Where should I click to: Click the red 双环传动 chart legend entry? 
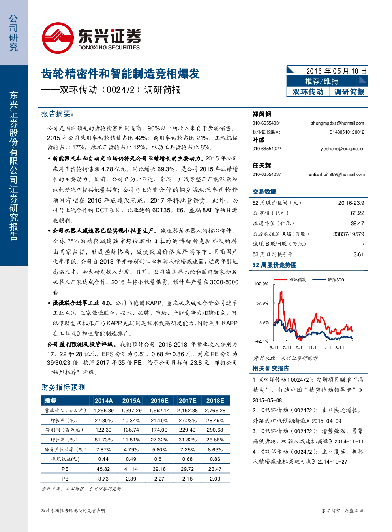click(x=291, y=280)
